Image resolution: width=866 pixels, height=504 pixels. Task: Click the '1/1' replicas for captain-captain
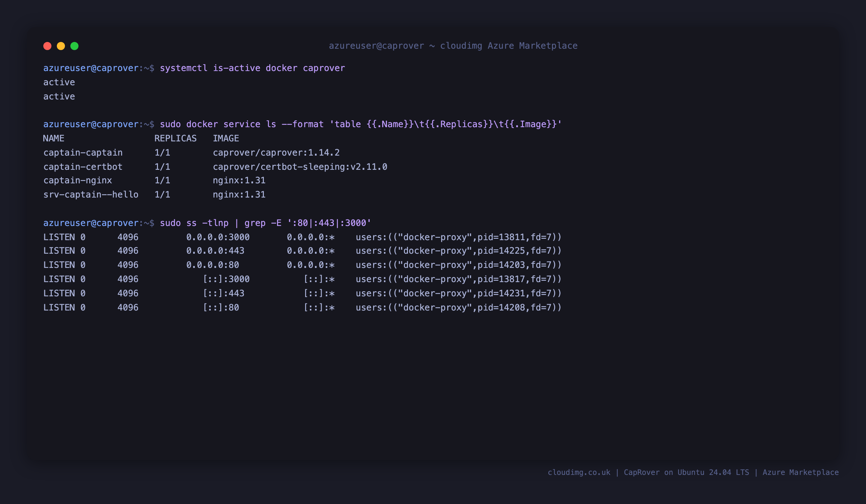162,153
